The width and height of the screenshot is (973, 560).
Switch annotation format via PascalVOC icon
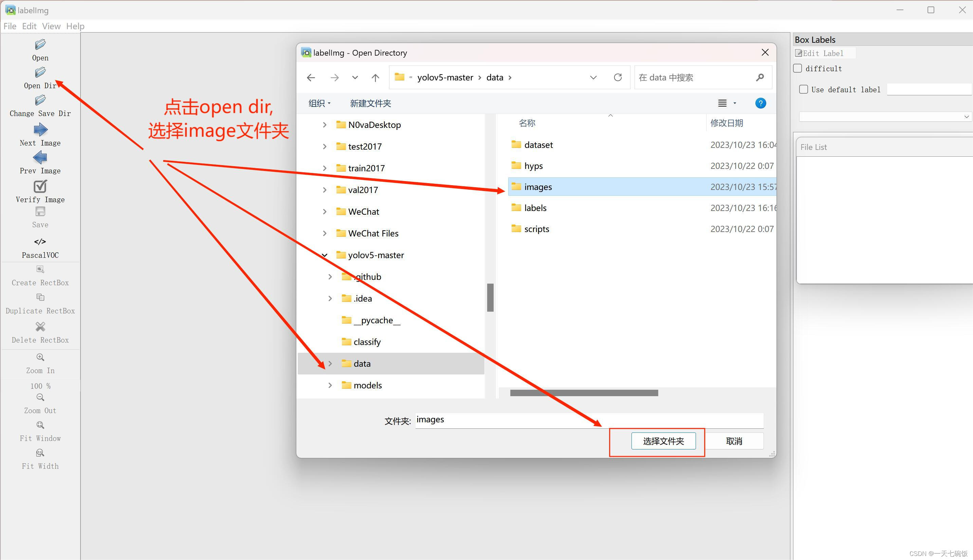coord(40,242)
